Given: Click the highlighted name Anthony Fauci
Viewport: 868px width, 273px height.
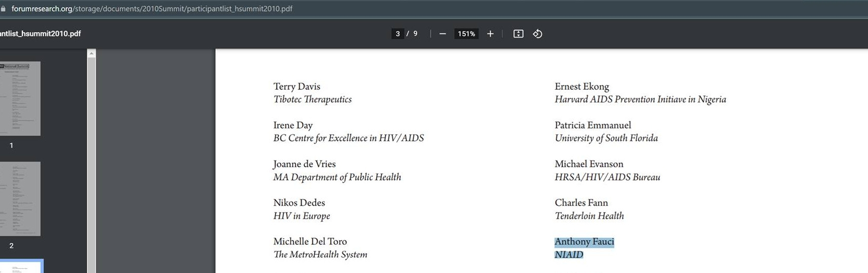Looking at the screenshot, I should click(x=585, y=242).
